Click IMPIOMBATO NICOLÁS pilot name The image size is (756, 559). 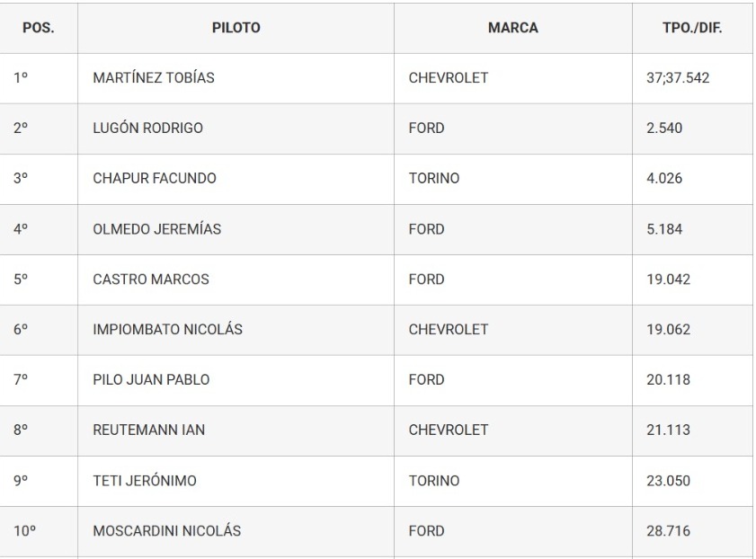point(167,330)
